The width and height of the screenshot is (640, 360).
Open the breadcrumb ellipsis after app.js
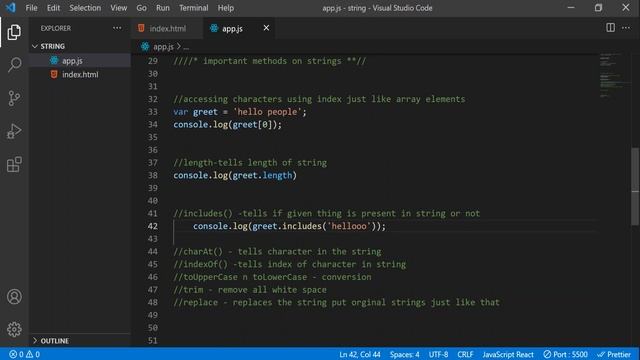click(186, 47)
